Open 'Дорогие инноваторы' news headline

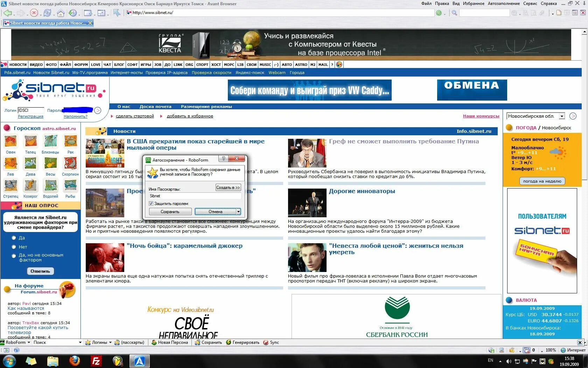362,191
